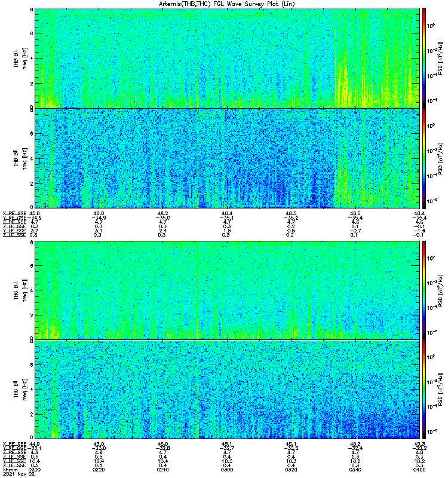Click the 0300 time tick label
The height and width of the screenshot is (478, 448).
[227, 470]
